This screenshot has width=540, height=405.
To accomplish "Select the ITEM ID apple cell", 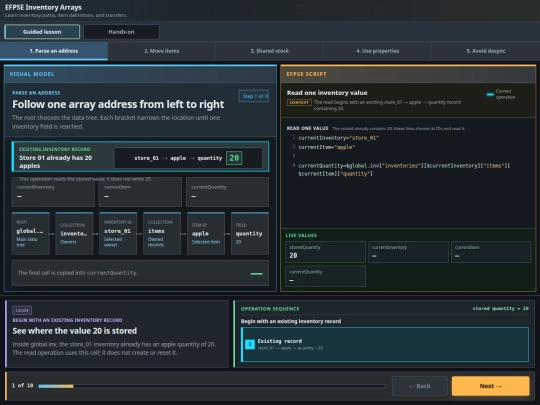I will pos(206,233).
